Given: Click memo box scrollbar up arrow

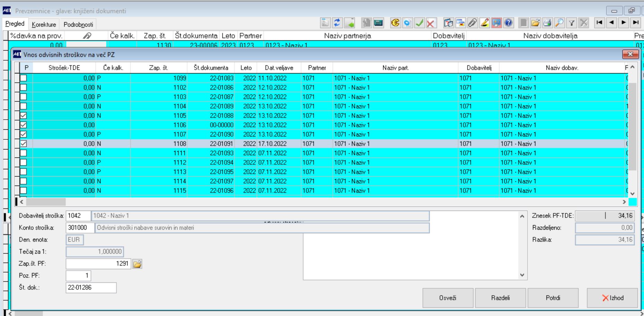Looking at the screenshot, I should (x=522, y=216).
